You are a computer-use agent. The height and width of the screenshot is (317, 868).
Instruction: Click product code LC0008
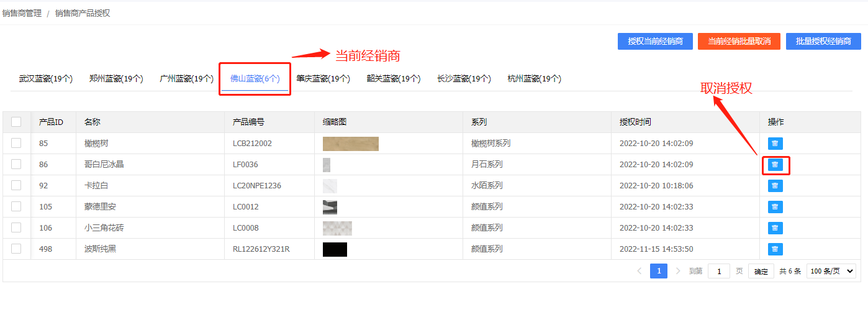[246, 228]
